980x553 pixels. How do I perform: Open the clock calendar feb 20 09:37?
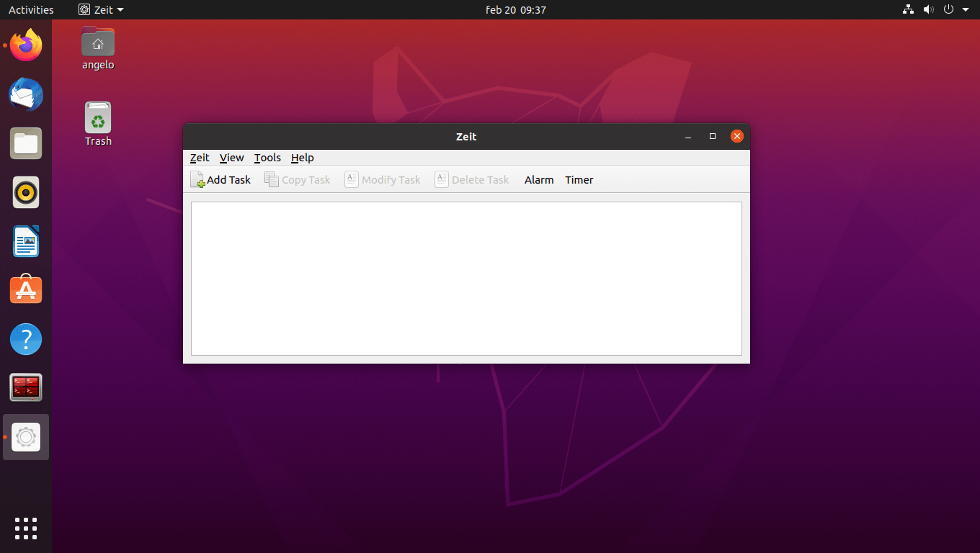[x=516, y=10]
